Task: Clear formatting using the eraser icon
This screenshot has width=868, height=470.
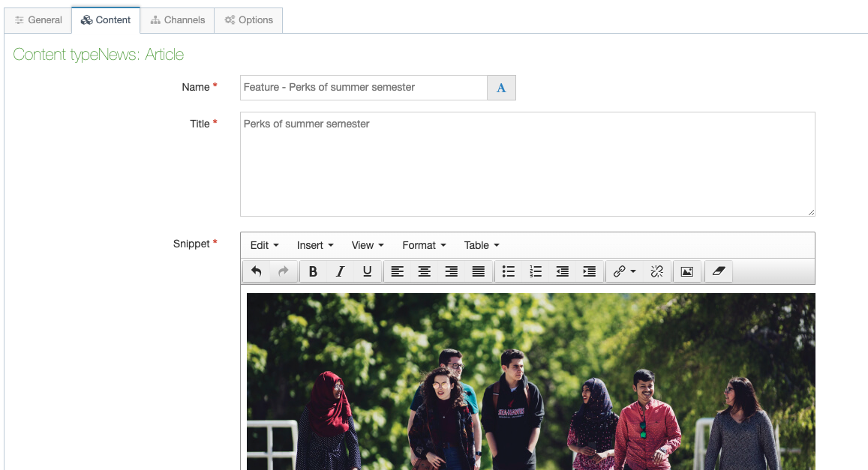Action: [718, 271]
